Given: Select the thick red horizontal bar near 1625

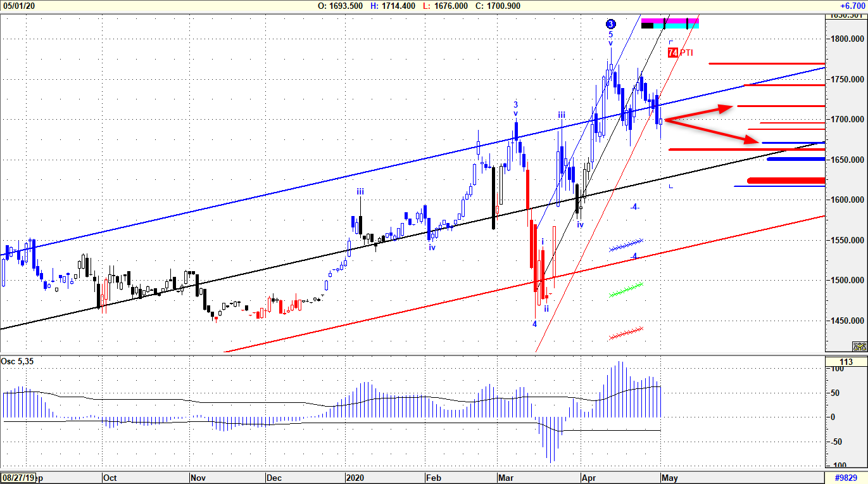Looking at the screenshot, I should coord(786,181).
